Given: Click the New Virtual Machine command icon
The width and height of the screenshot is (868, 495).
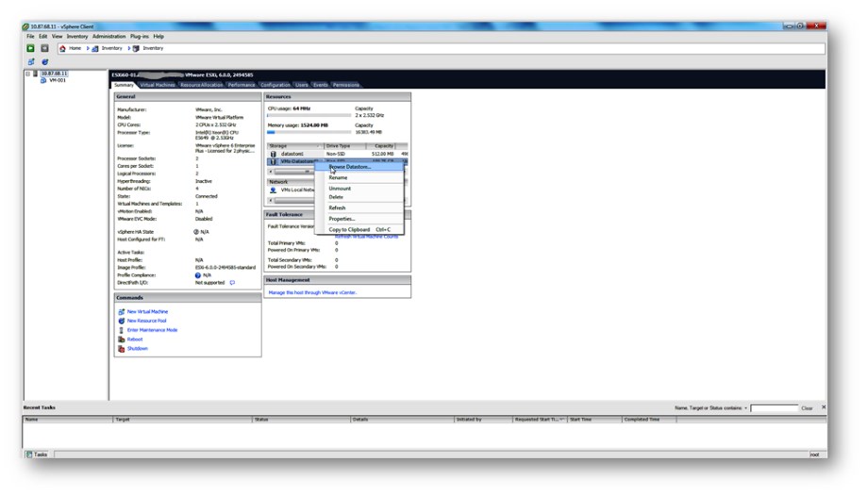Looking at the screenshot, I should 121,311.
